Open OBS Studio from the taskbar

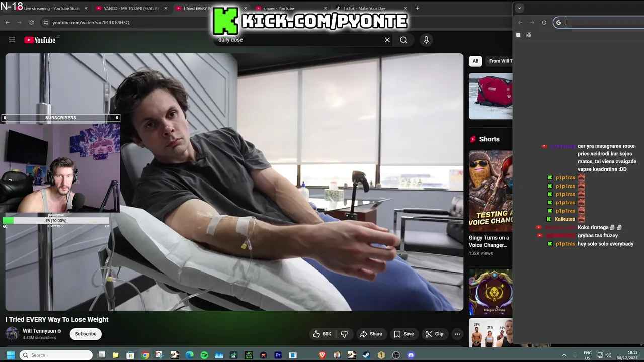396,355
